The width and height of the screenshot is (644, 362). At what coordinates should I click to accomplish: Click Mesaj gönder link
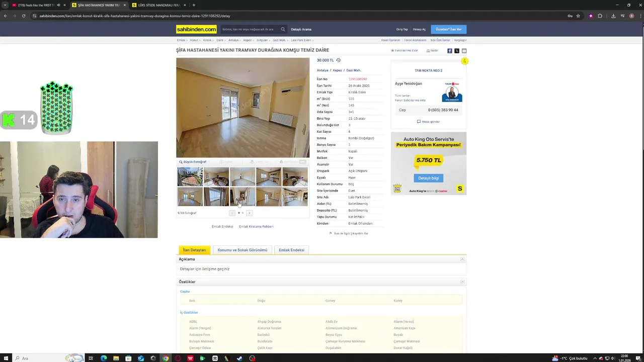[x=429, y=122]
